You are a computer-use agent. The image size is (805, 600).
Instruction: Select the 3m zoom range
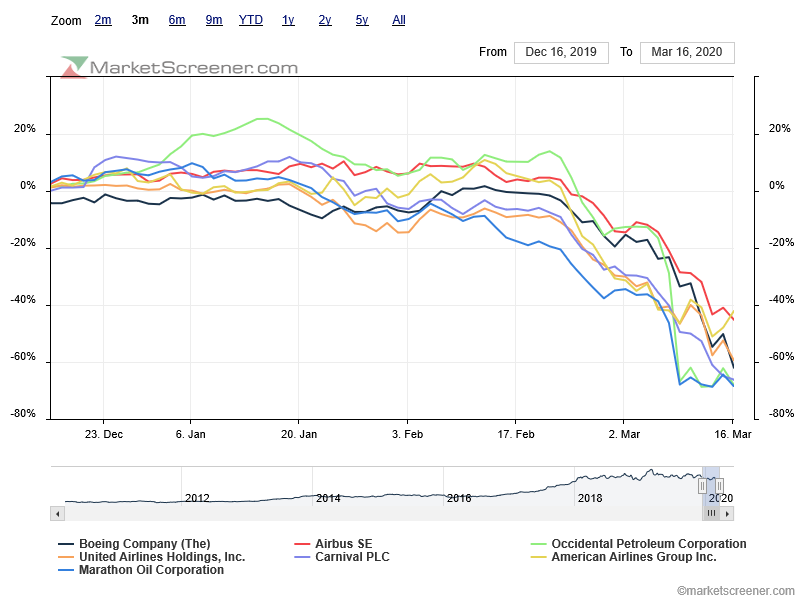(x=140, y=20)
